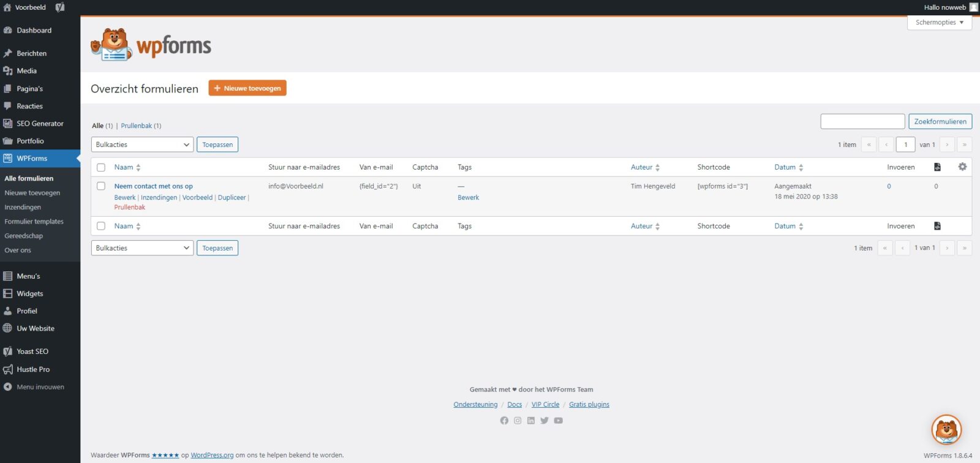Open the LinkedIn icon in footer

click(x=531, y=421)
